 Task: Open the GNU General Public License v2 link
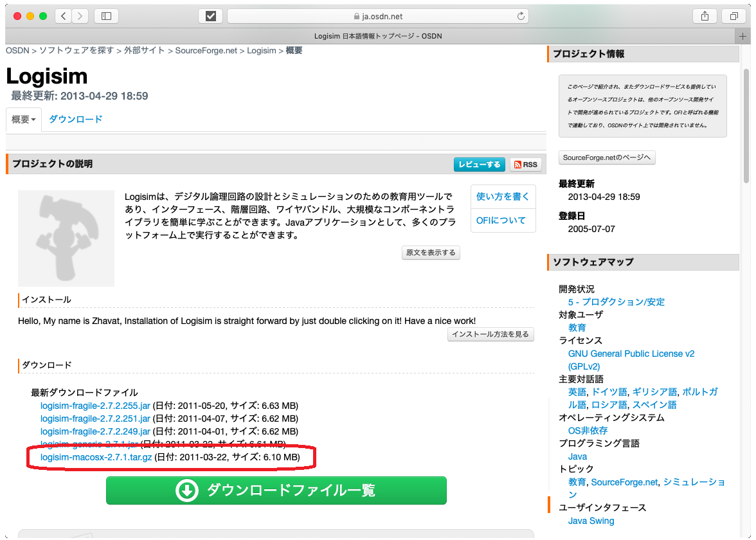631,354
